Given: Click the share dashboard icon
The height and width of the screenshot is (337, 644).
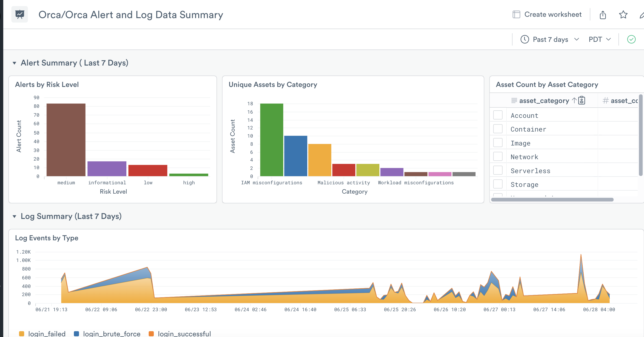Looking at the screenshot, I should pos(603,15).
